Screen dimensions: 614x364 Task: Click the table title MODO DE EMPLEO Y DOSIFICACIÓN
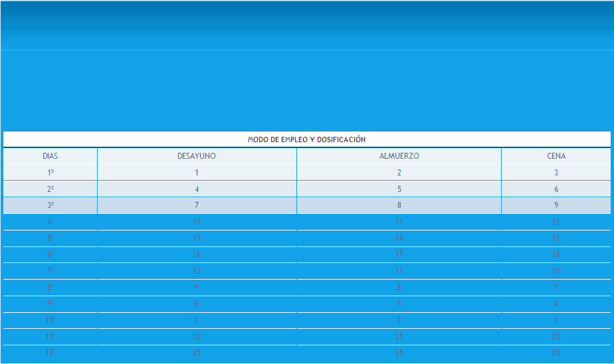(306, 139)
